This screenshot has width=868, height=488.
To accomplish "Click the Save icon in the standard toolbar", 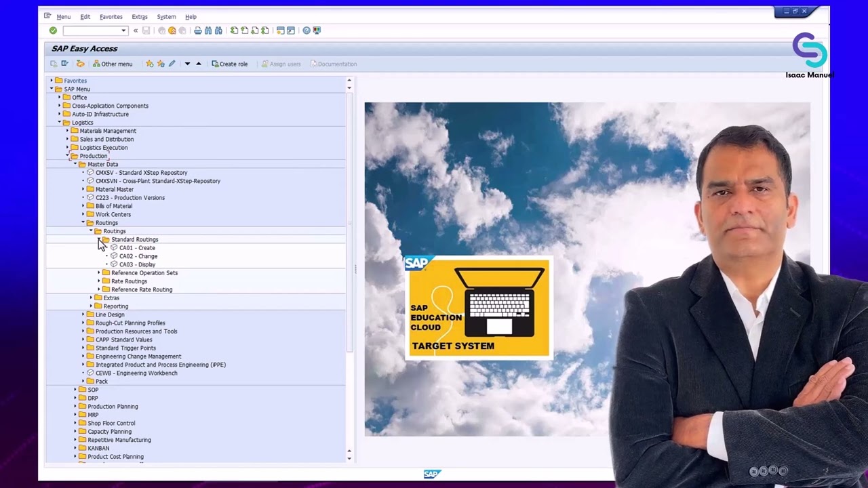I will (x=146, y=30).
